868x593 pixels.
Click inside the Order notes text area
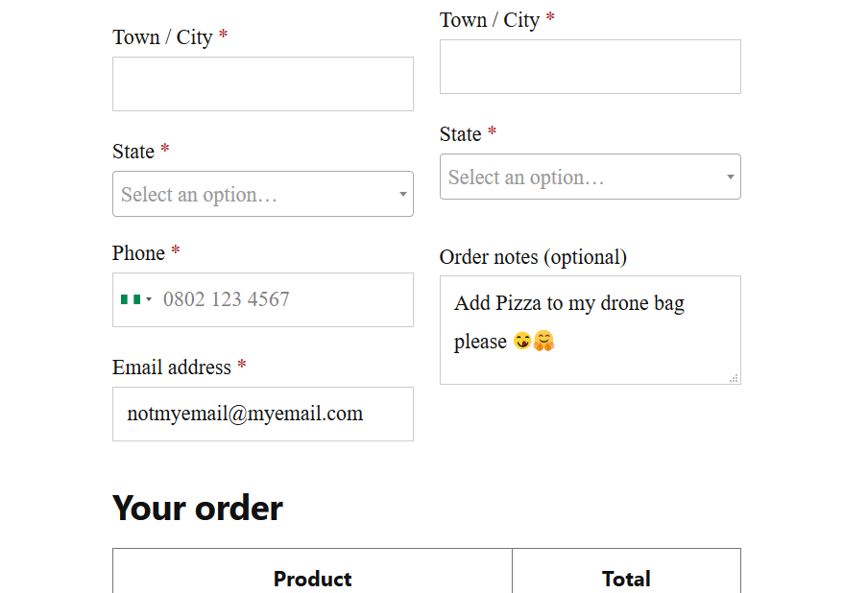[590, 330]
